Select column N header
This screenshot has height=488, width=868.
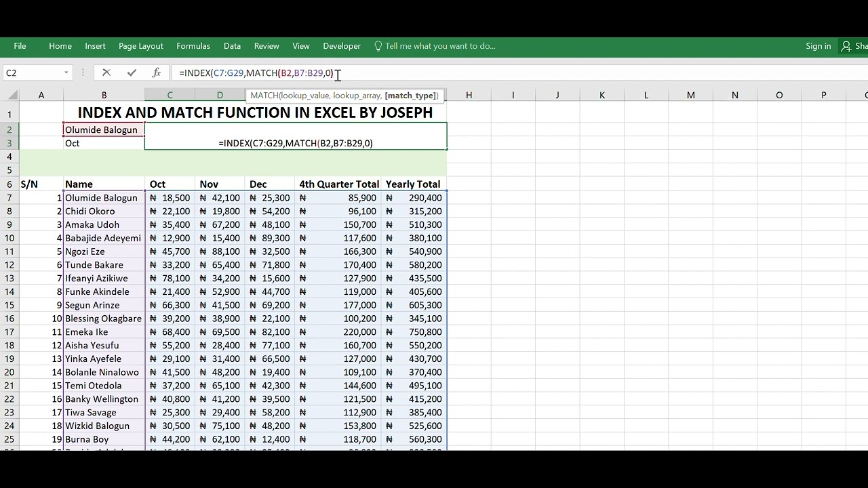tap(734, 95)
